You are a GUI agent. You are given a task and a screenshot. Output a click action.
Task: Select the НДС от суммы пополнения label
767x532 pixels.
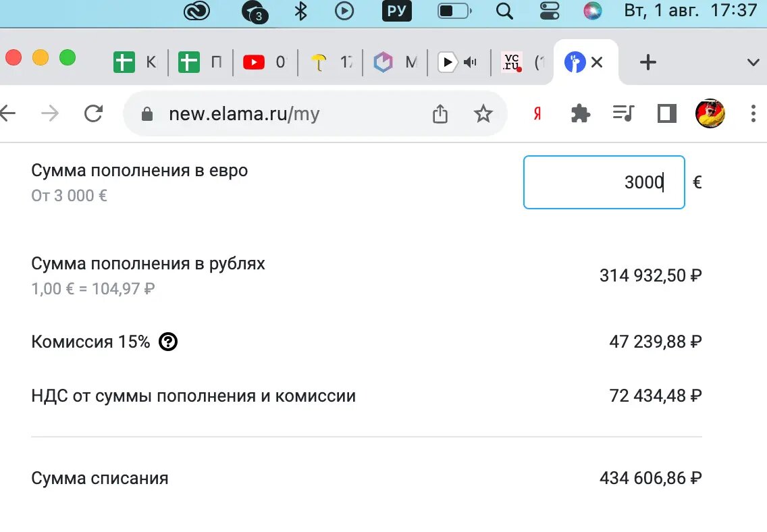(193, 396)
